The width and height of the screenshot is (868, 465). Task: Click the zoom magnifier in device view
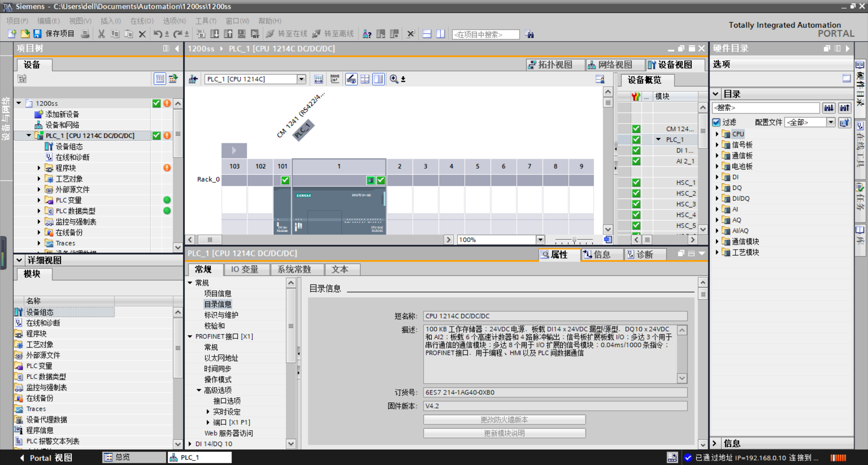pyautogui.click(x=394, y=79)
